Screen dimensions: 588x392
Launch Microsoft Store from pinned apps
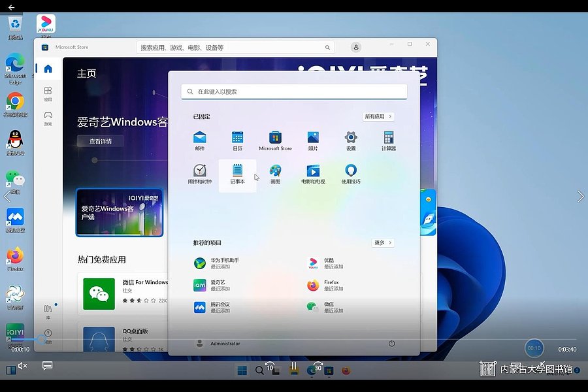(x=275, y=140)
